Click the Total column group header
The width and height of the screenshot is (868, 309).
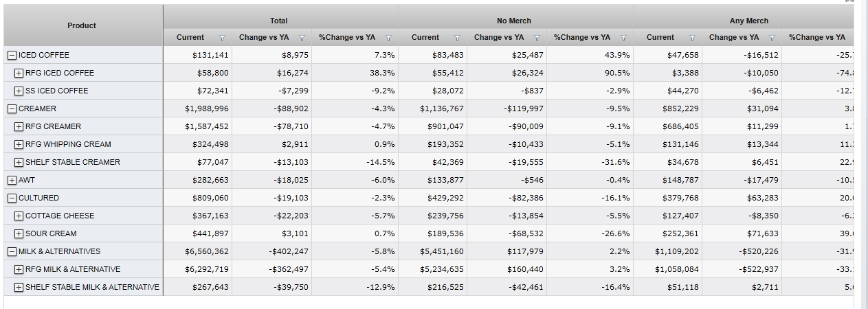click(279, 21)
